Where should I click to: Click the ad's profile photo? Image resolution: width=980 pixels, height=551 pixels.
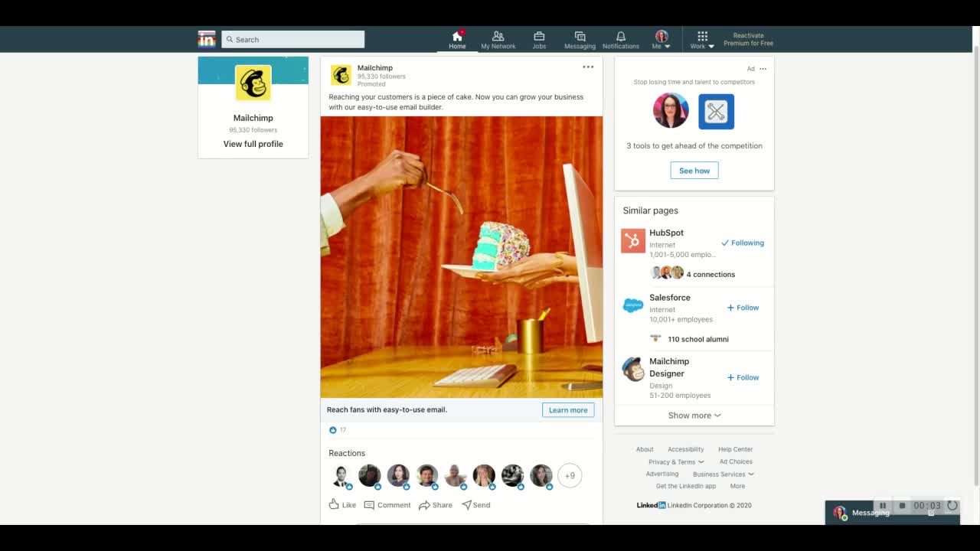[671, 111]
